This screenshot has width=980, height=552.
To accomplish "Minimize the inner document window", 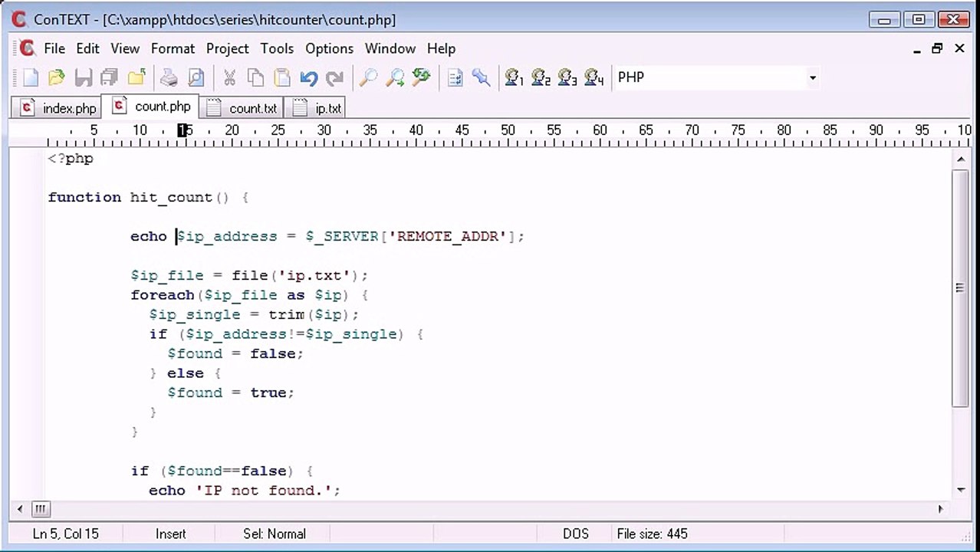I will point(917,48).
